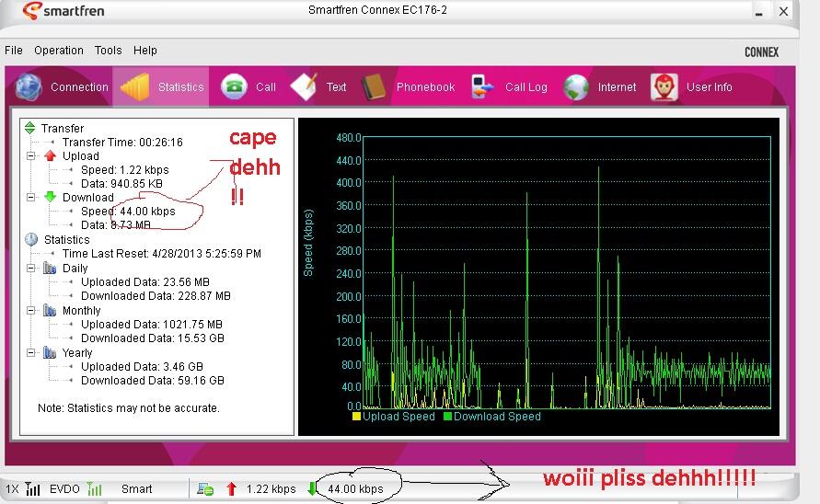The height and width of the screenshot is (504, 820).
Task: Collapse the Monthly statistics node
Action: click(x=31, y=311)
